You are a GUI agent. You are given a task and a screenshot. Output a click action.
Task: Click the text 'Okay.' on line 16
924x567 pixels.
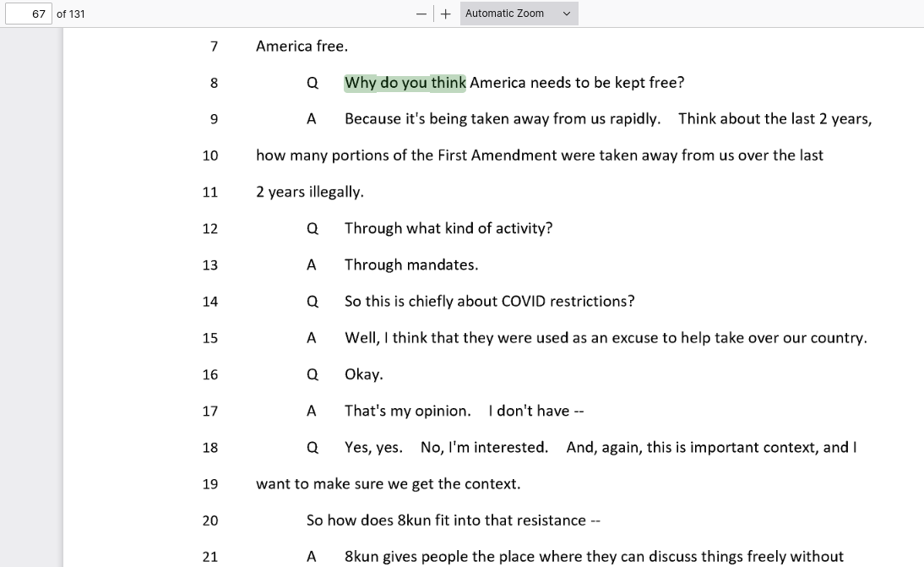pos(363,375)
